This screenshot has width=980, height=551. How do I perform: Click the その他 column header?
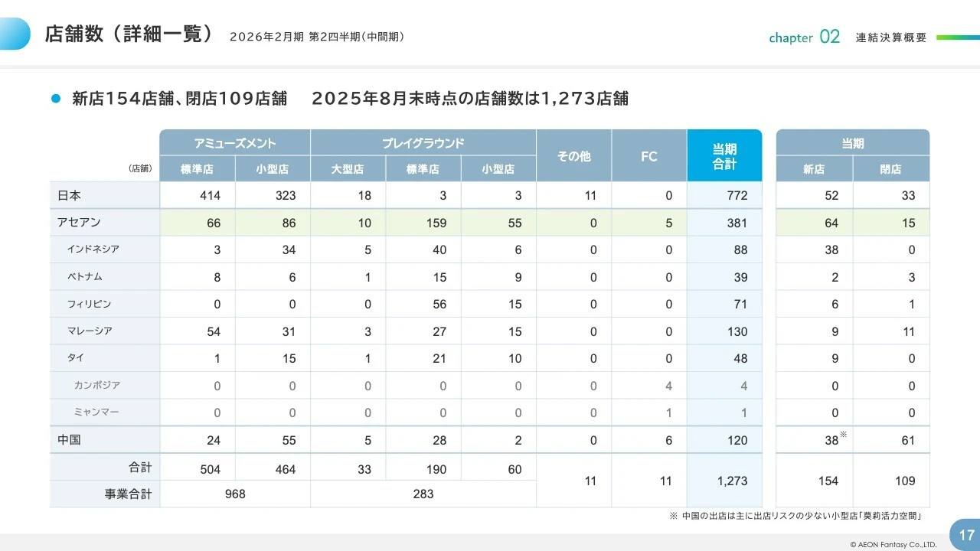pyautogui.click(x=573, y=156)
